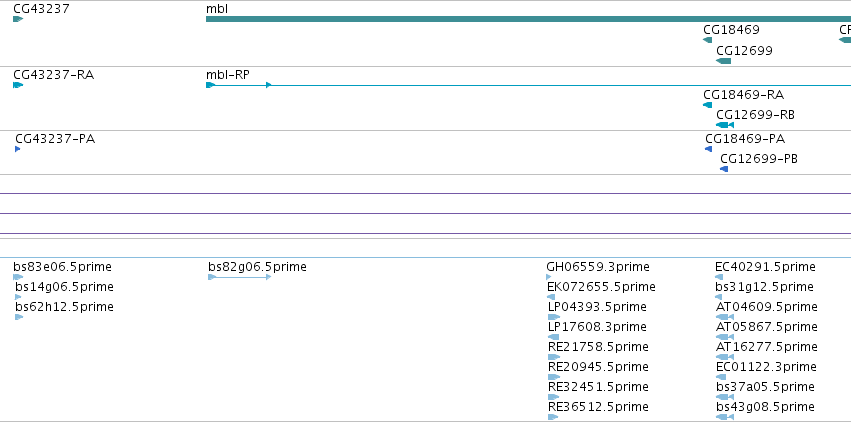Open the bs83e06.5prime label
851x422 pixels.
point(62,267)
